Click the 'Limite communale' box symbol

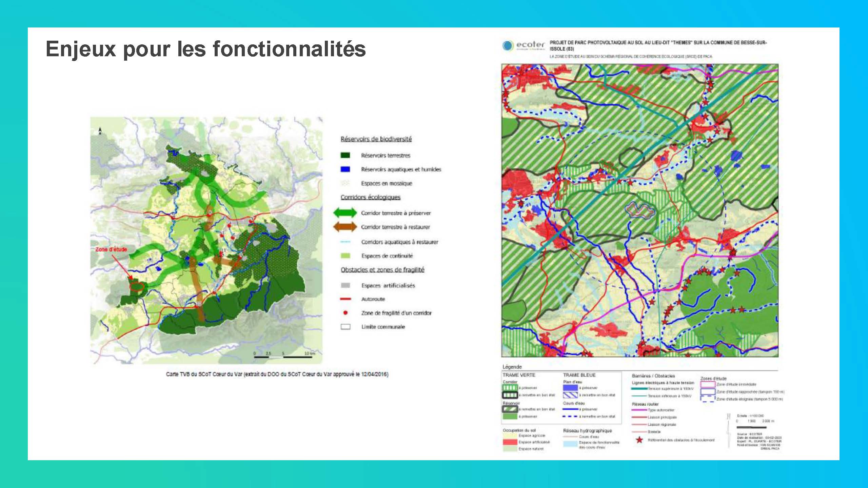345,327
